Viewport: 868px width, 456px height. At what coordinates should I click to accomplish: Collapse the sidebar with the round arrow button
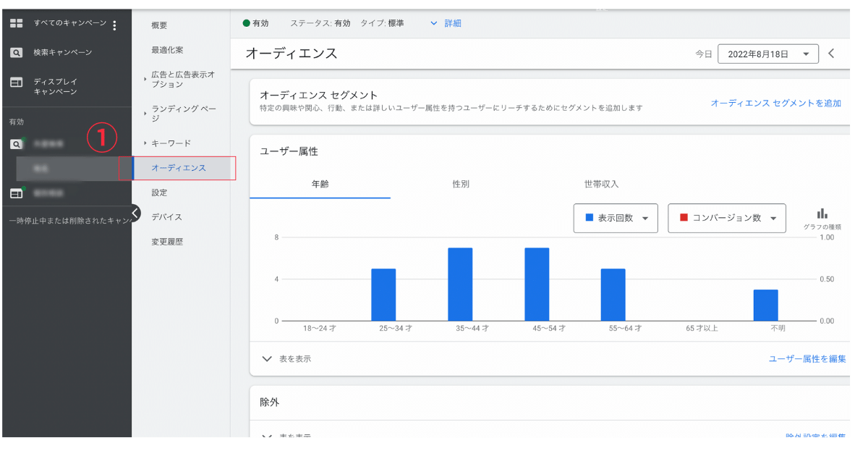(x=135, y=213)
